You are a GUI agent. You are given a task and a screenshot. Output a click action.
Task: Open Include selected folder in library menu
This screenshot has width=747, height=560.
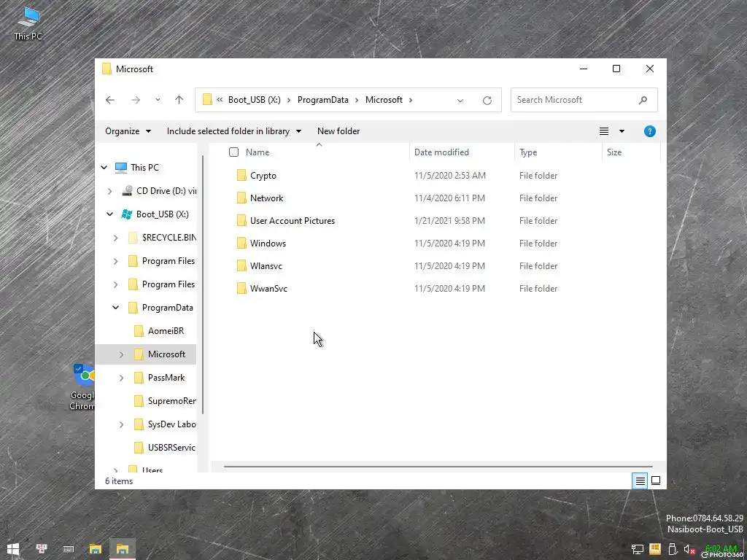(x=234, y=131)
